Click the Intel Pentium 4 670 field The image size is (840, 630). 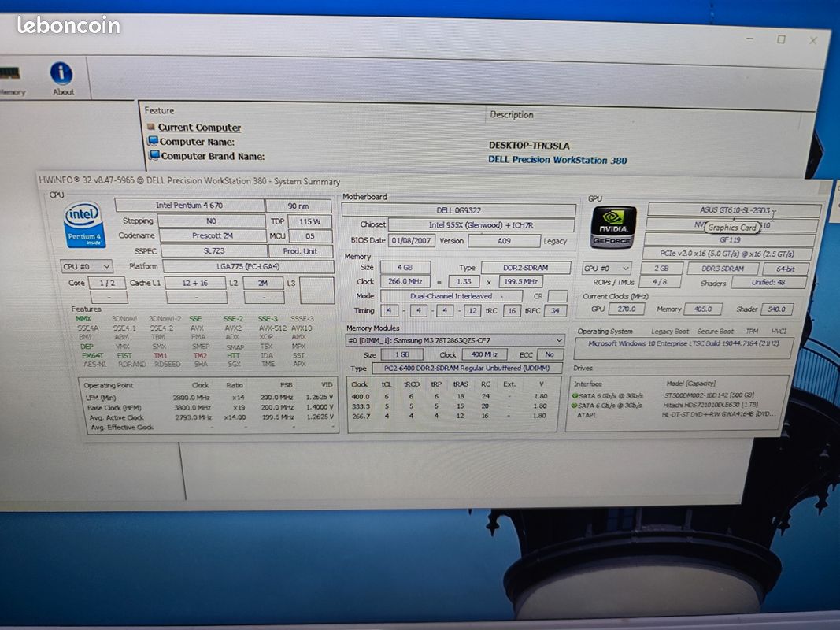(x=189, y=206)
